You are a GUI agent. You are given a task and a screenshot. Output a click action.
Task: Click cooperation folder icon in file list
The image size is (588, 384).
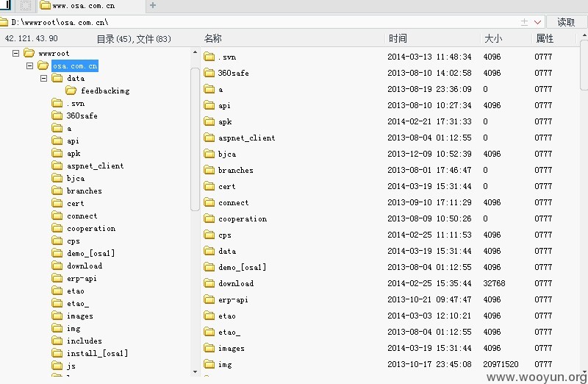[209, 218]
